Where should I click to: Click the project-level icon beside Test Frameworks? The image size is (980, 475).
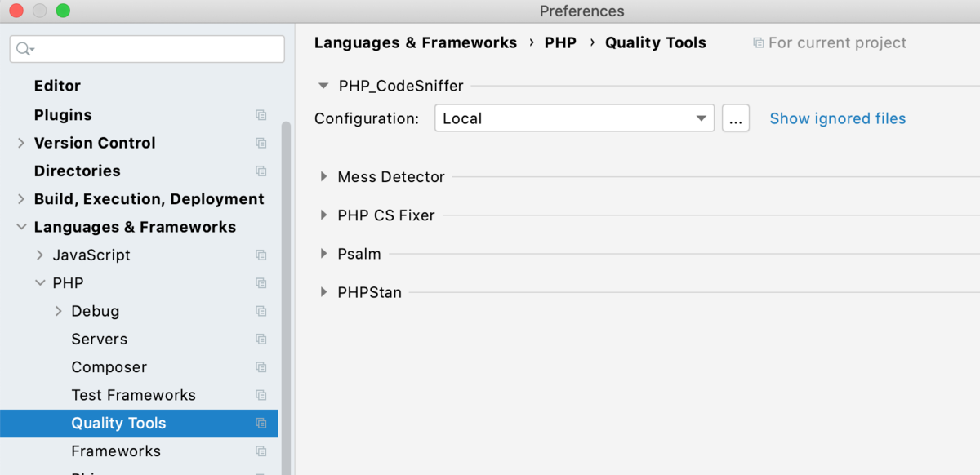pyautogui.click(x=261, y=395)
